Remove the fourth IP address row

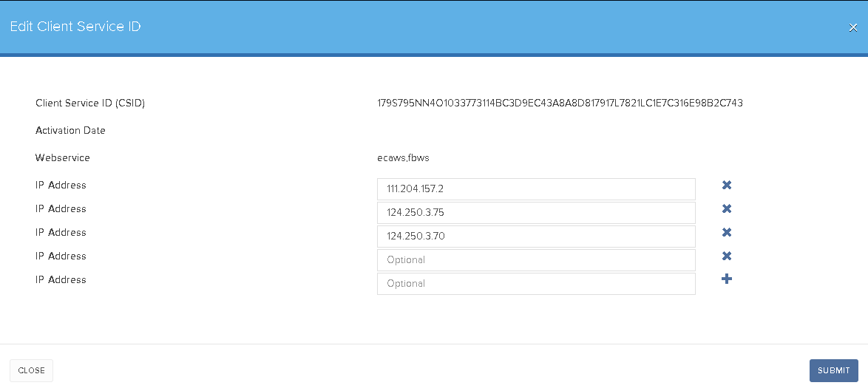pyautogui.click(x=727, y=256)
